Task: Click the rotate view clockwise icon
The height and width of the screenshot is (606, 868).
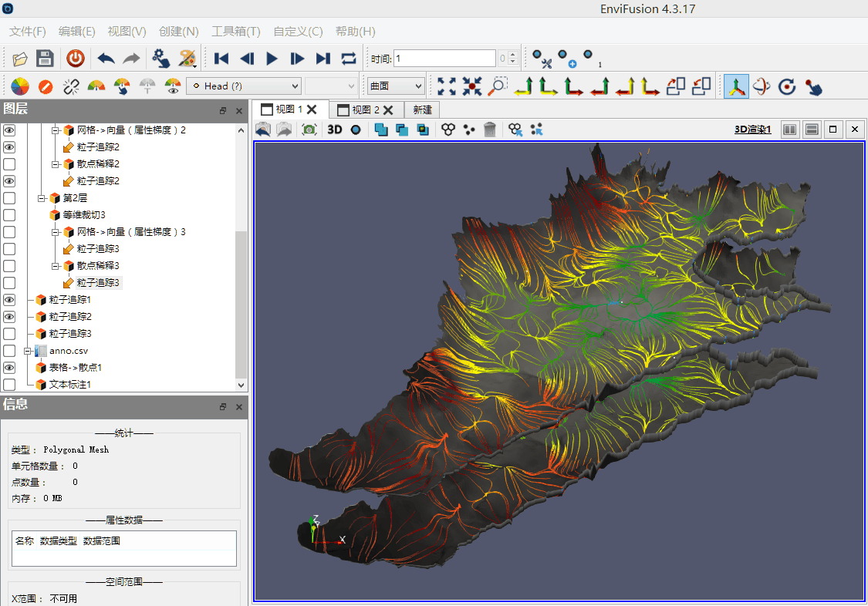Action: [675, 86]
